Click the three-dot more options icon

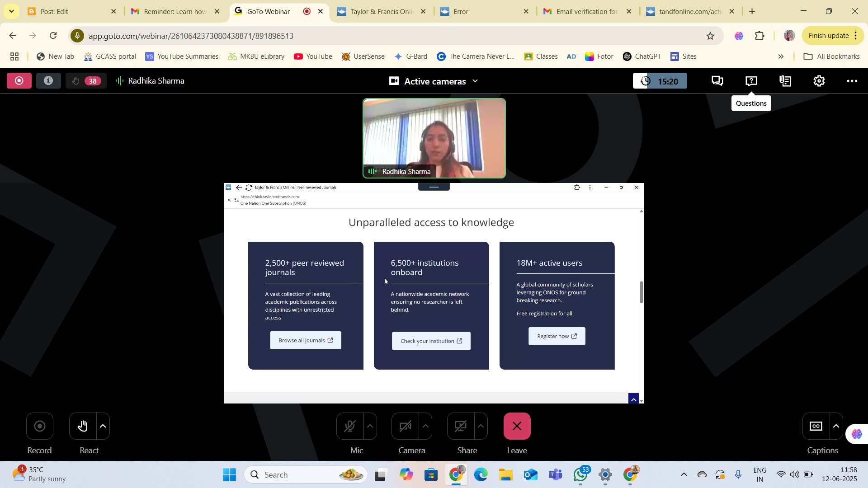point(852,81)
